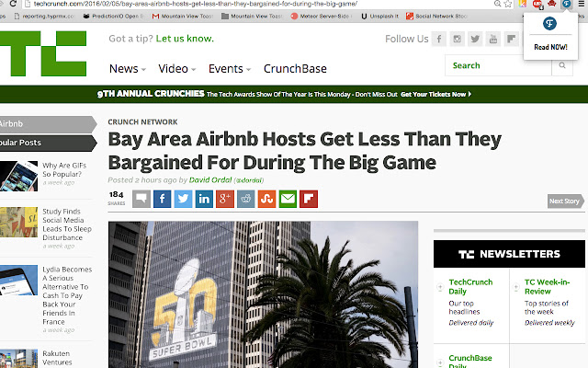Toggle CrunchBase Daily newsletter subscription
The width and height of the screenshot is (588, 368).
440,362
